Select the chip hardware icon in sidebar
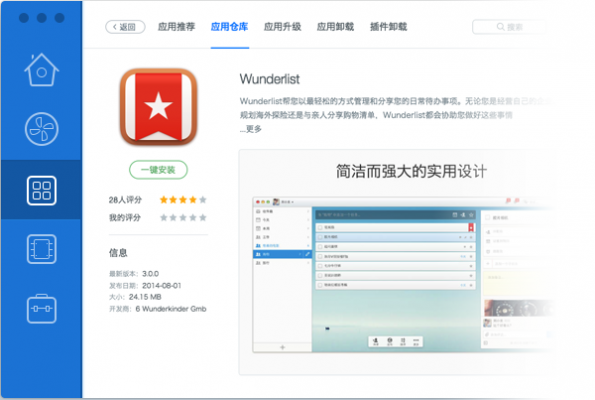This screenshot has width=595, height=400. tap(41, 249)
